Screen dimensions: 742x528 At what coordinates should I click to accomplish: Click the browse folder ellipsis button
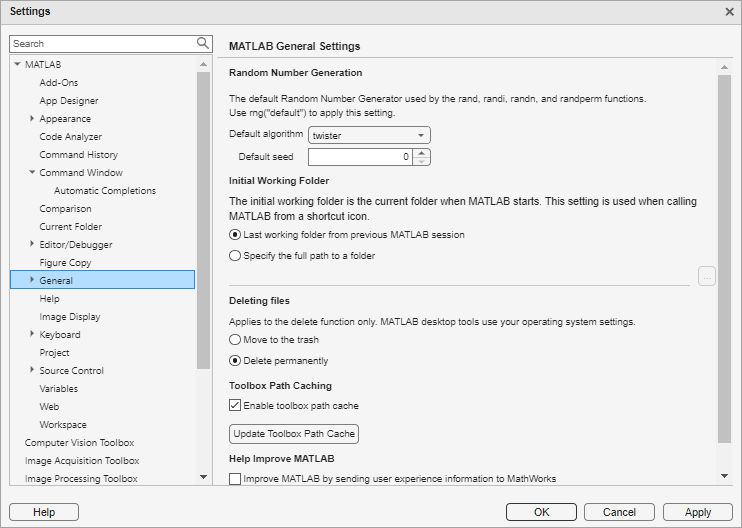(707, 276)
